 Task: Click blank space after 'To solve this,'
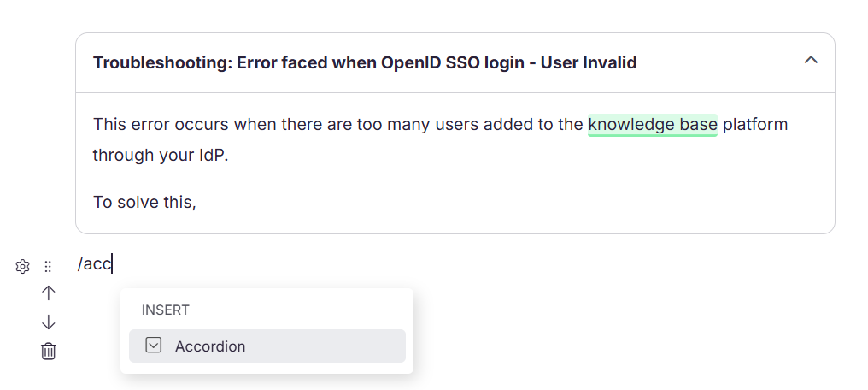[x=498, y=202]
